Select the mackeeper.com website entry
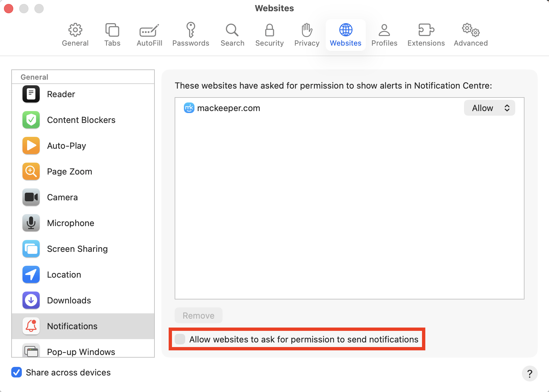This screenshot has height=392, width=549. (229, 108)
